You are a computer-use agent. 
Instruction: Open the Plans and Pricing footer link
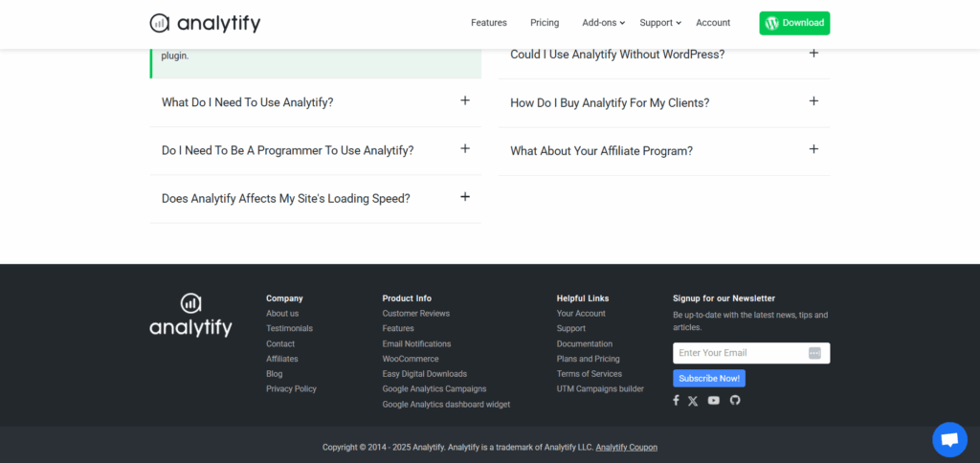[589, 360]
